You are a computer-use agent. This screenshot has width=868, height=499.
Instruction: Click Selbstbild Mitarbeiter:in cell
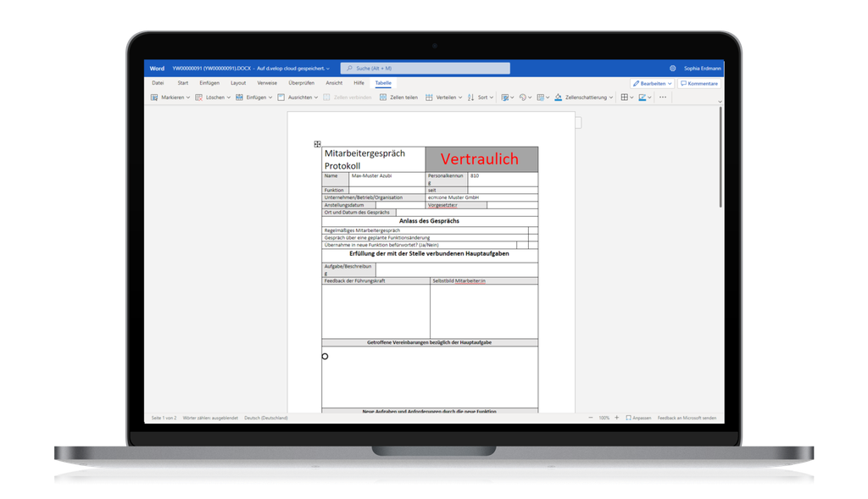pos(484,281)
